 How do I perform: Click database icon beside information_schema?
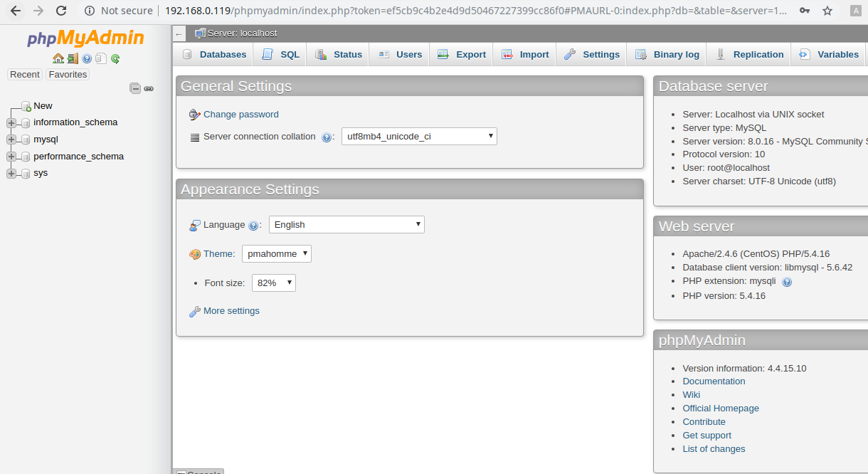[x=26, y=122]
